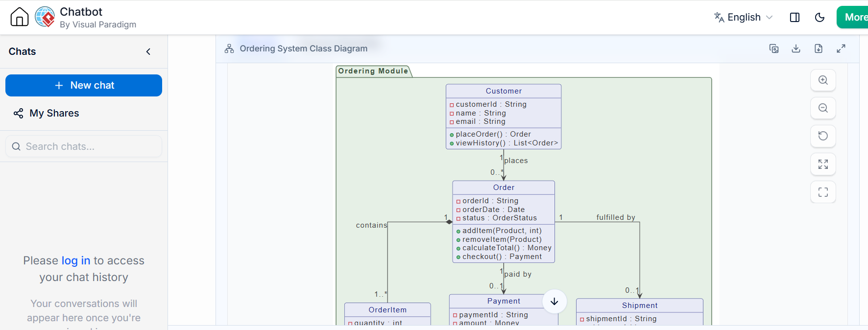
Task: Zoom out of the diagram
Action: (x=823, y=108)
